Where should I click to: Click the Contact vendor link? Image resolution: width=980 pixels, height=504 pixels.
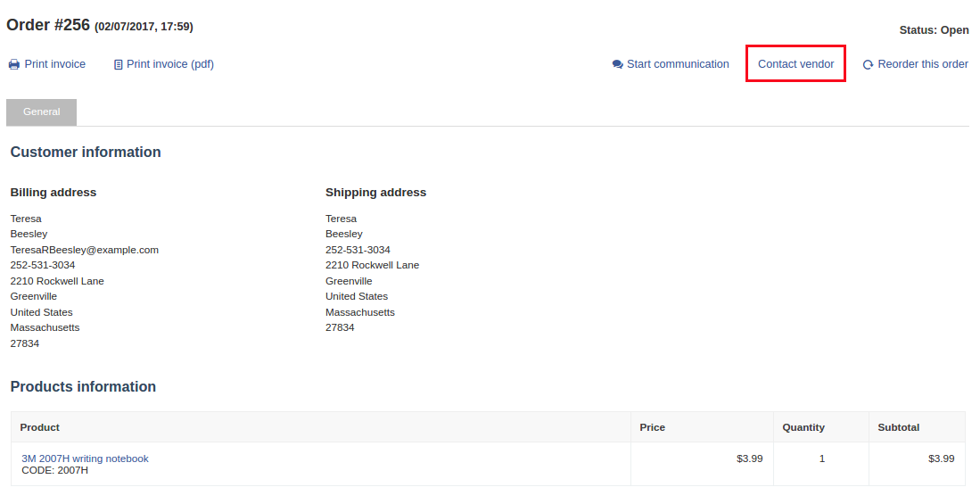[x=795, y=64]
